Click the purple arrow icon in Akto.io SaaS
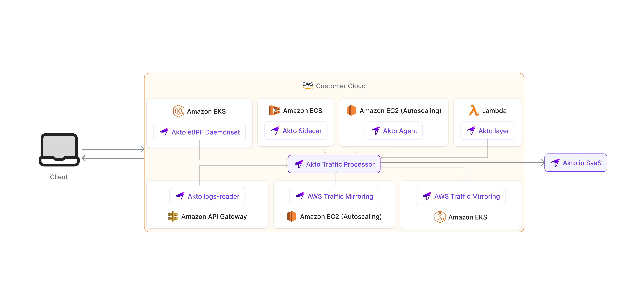 point(555,163)
